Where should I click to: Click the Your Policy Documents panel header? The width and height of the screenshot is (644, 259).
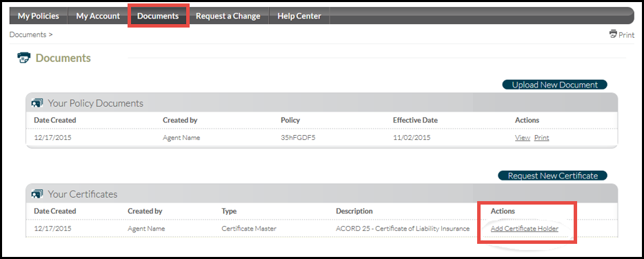click(321, 103)
